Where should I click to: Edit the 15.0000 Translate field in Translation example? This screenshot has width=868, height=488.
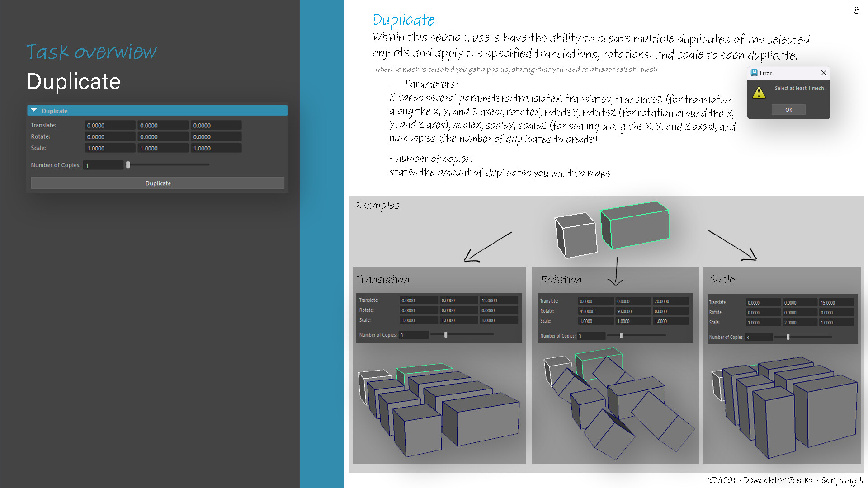click(x=498, y=300)
